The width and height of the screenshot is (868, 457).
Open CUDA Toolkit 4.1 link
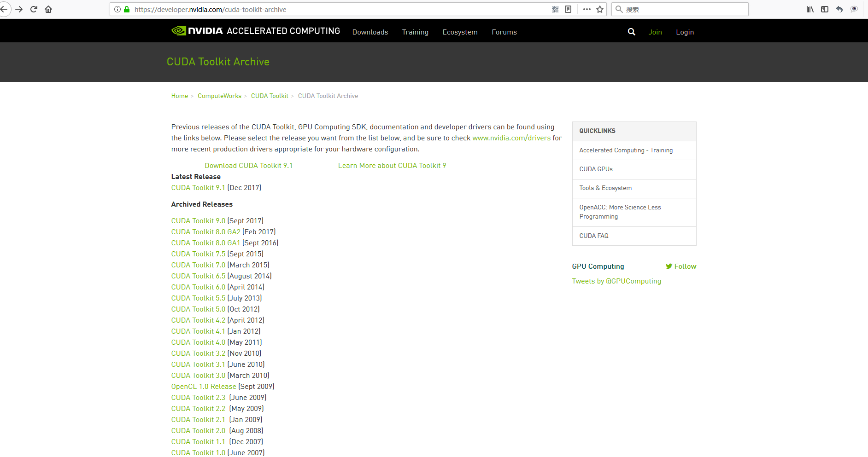tap(198, 331)
